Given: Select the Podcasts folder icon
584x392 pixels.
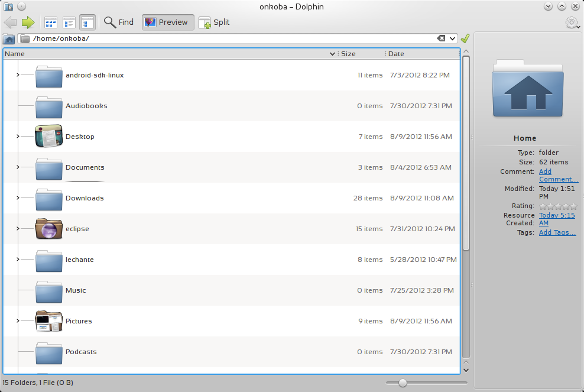Looking at the screenshot, I should click(49, 353).
